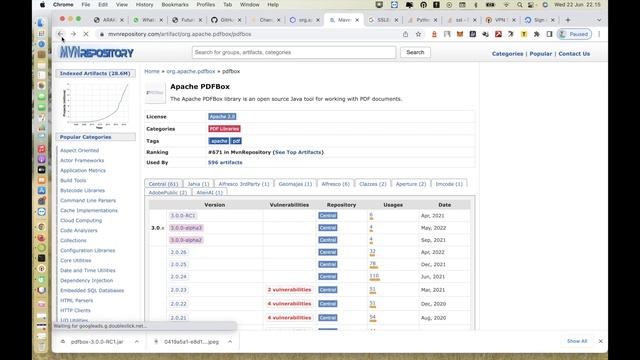Open the History menu in the menu bar
The width and height of the screenshot is (640, 360).
coord(144,4)
